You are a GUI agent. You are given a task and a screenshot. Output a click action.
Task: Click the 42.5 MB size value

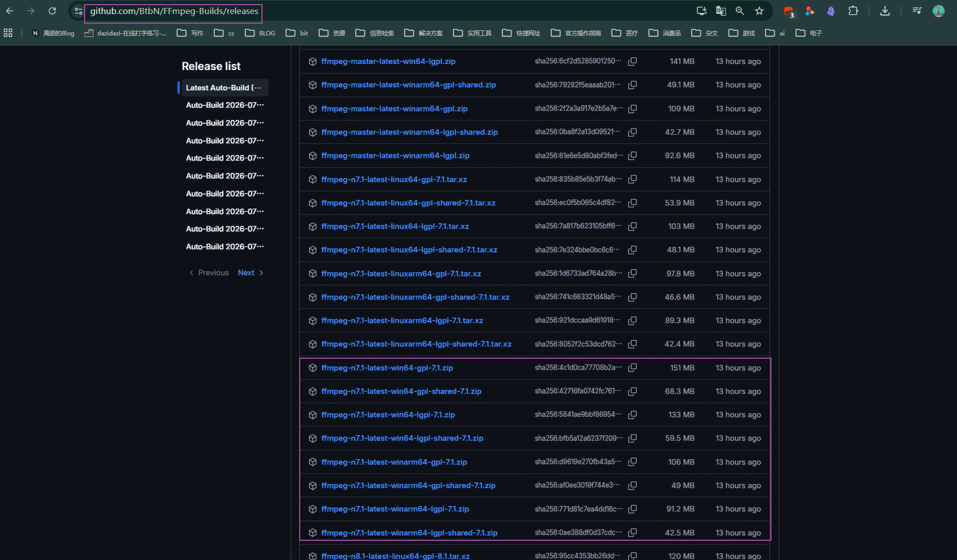pos(680,533)
